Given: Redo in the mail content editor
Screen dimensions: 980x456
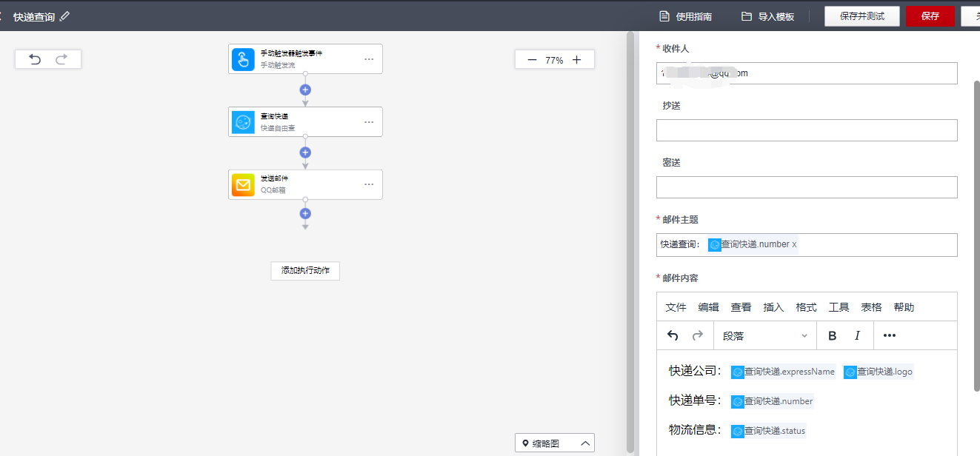Looking at the screenshot, I should [697, 335].
